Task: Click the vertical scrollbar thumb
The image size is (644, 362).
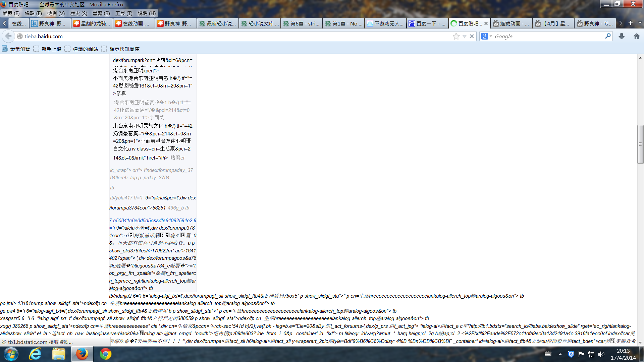Action: (640, 144)
